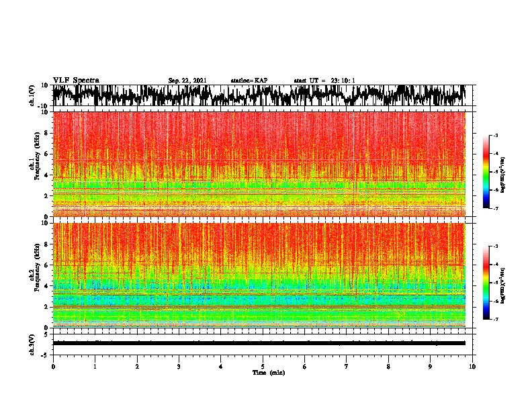The image size is (532, 411).
Task: Click the time axis tick label '7'
Action: click(x=347, y=367)
